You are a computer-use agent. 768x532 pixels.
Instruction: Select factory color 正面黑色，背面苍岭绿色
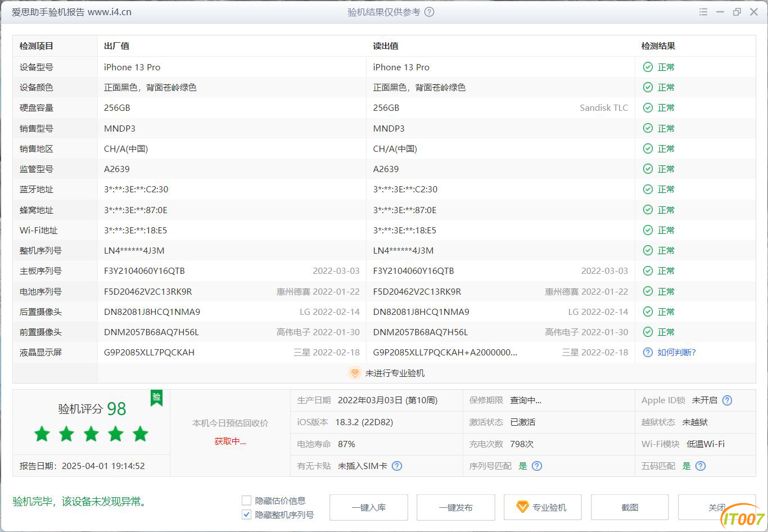point(150,87)
